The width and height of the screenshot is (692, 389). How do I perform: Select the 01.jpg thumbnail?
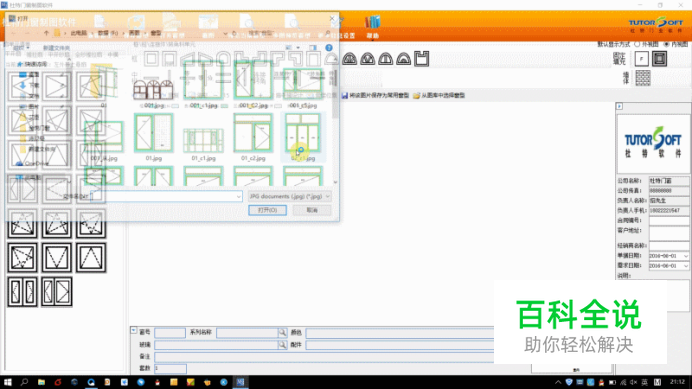tap(154, 133)
